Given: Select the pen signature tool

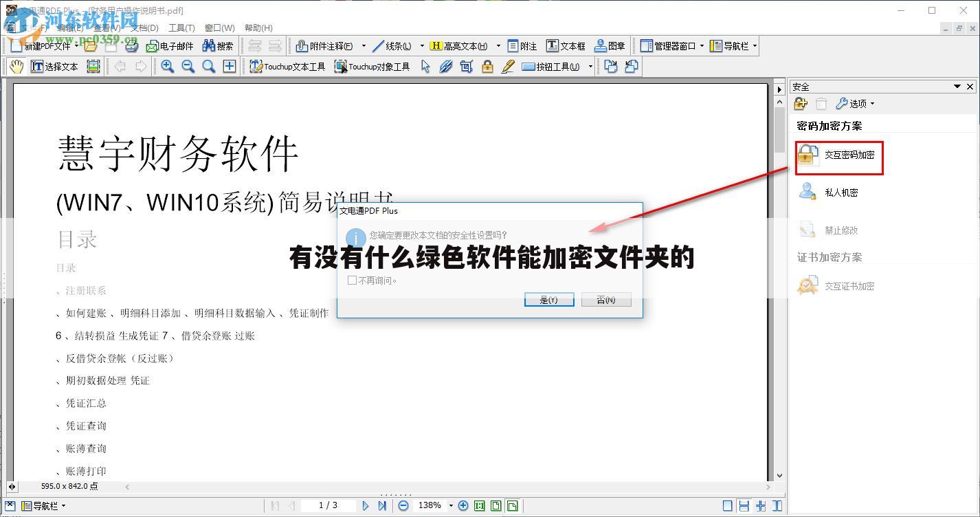Looking at the screenshot, I should tap(508, 67).
